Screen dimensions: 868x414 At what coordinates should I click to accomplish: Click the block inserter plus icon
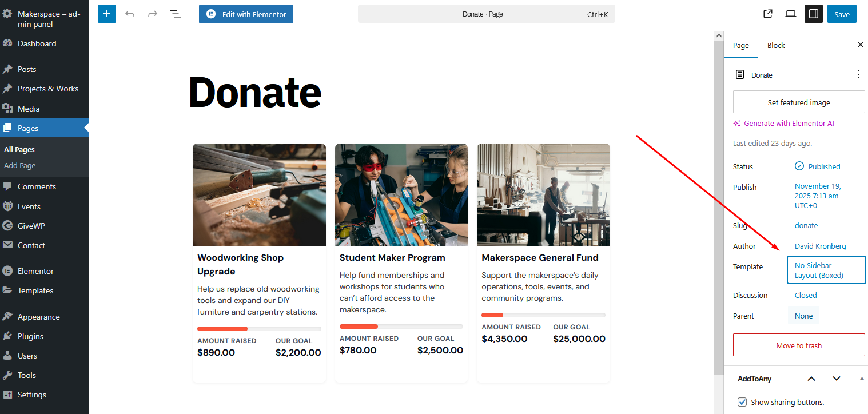[107, 14]
